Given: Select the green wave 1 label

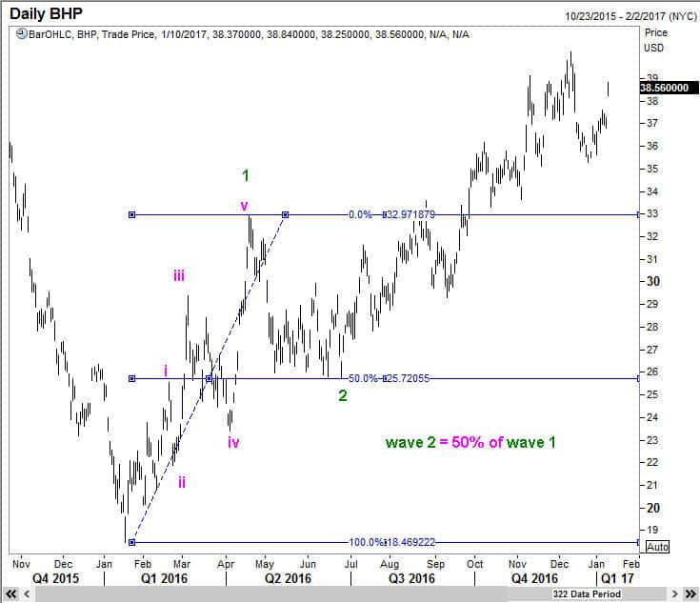Looking at the screenshot, I should 246,175.
